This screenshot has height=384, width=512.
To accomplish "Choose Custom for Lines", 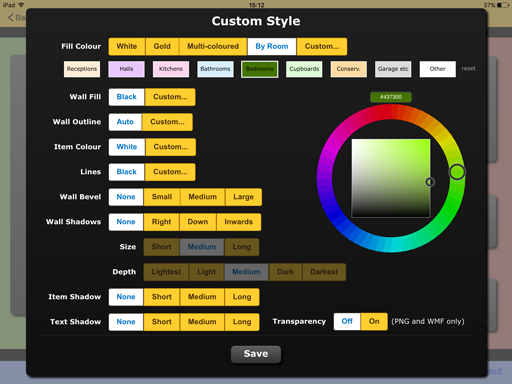I will [x=170, y=172].
